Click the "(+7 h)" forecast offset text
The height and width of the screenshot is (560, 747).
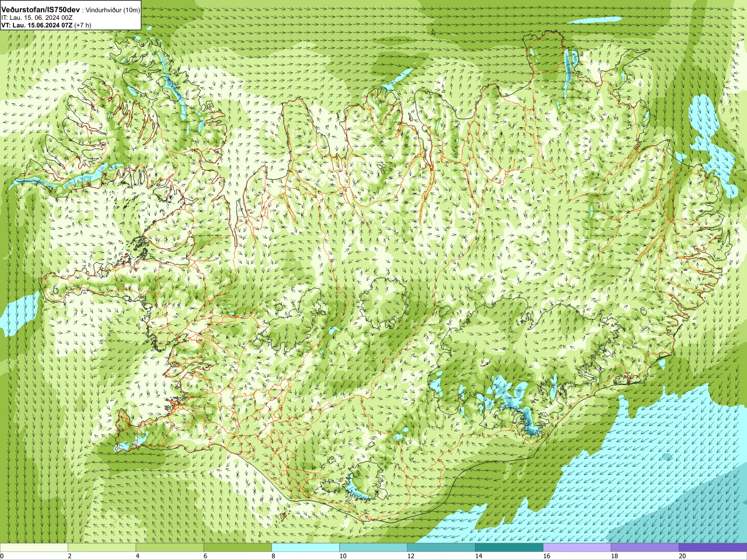(x=83, y=25)
